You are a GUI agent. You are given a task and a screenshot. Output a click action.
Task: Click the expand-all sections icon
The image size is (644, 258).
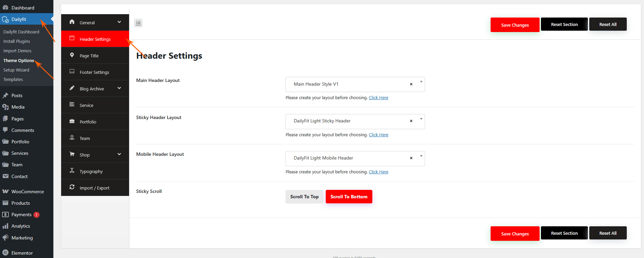tap(138, 23)
